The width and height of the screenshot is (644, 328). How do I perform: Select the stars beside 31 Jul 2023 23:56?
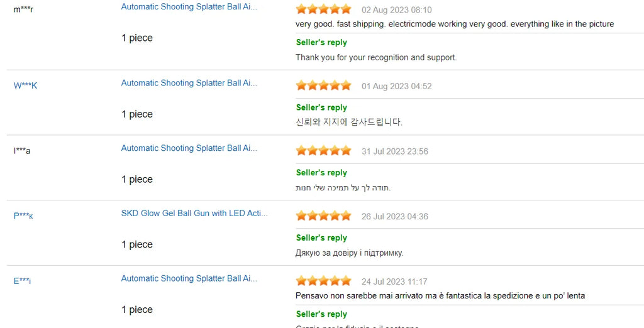tap(323, 151)
